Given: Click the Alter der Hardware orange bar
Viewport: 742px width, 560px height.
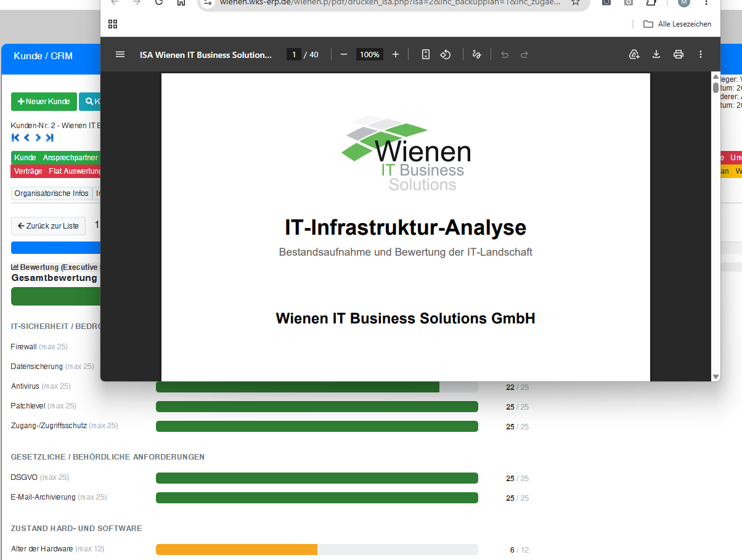Looking at the screenshot, I should pyautogui.click(x=237, y=550).
